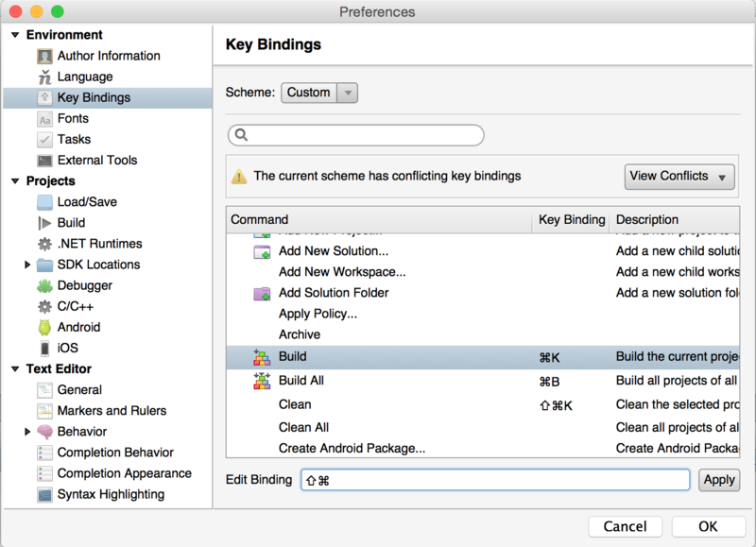Open the Scheme dropdown
This screenshot has height=547, width=756.
[x=319, y=93]
